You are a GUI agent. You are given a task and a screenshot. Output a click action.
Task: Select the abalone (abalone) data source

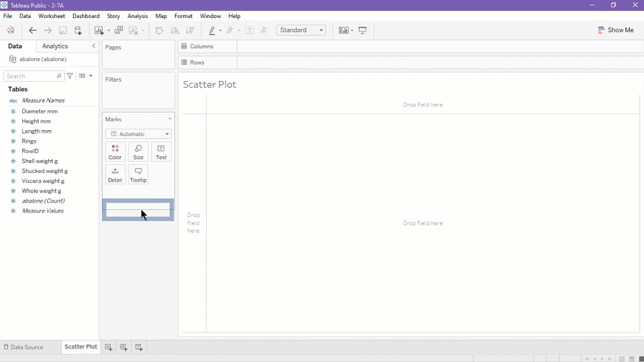point(43,59)
